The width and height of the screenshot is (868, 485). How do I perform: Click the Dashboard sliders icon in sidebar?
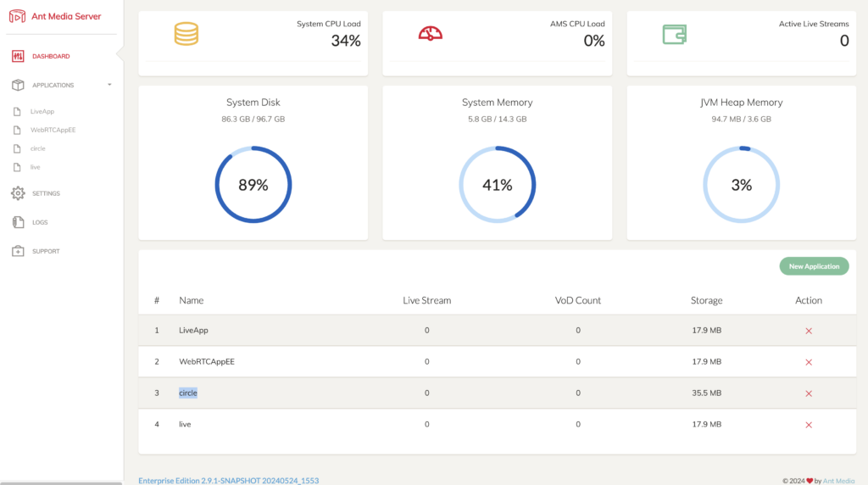pyautogui.click(x=18, y=56)
